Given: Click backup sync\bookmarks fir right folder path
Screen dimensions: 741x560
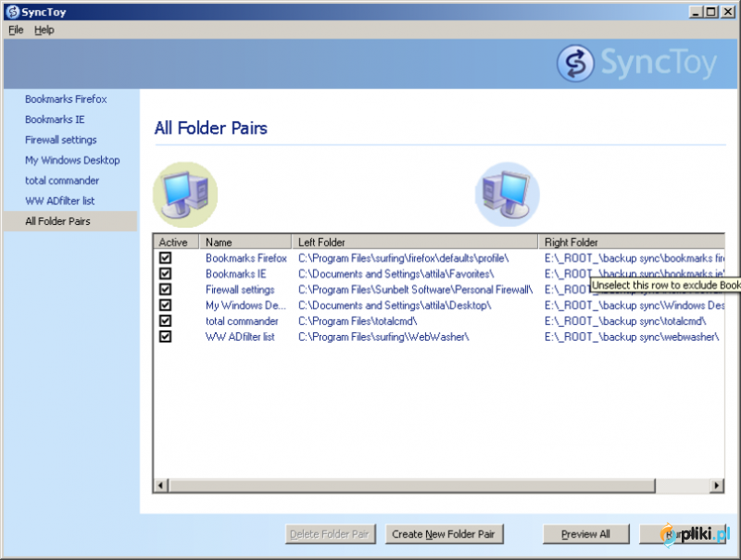Looking at the screenshot, I should (634, 258).
